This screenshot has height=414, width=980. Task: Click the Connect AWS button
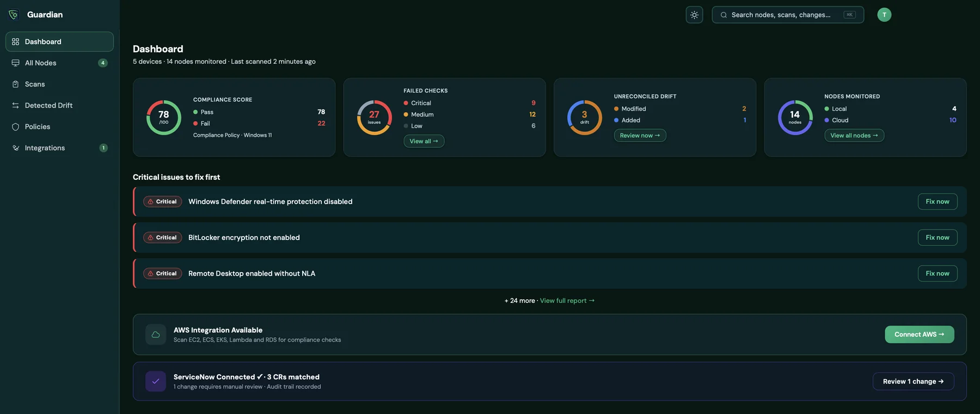pyautogui.click(x=920, y=334)
